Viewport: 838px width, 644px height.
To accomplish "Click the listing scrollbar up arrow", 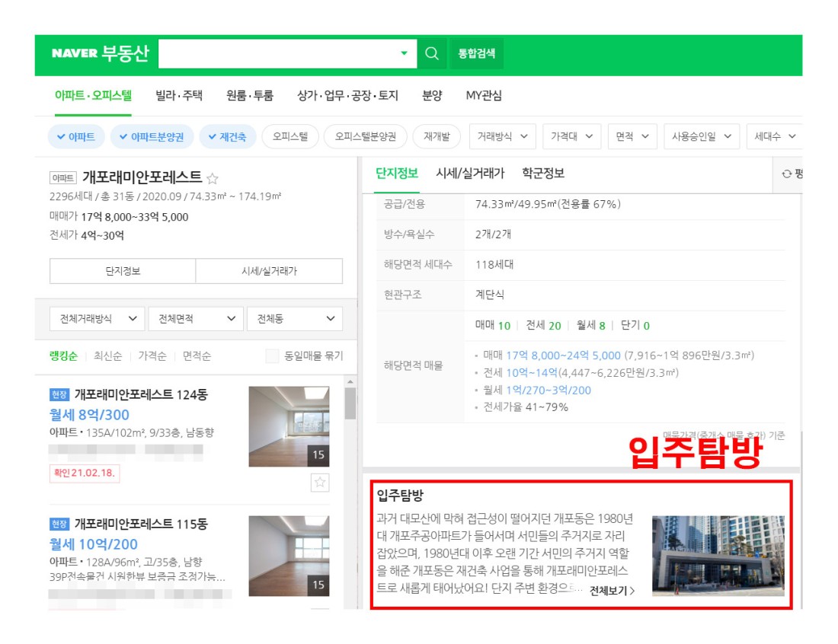I will coord(350,382).
